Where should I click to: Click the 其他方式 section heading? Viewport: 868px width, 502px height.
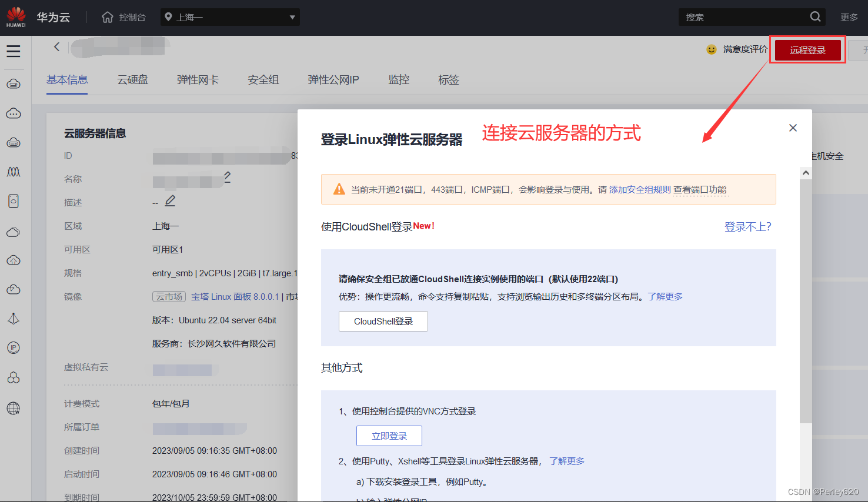342,368
